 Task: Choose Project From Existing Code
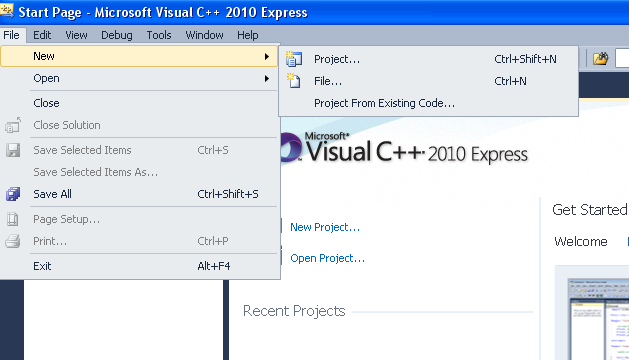coord(384,103)
